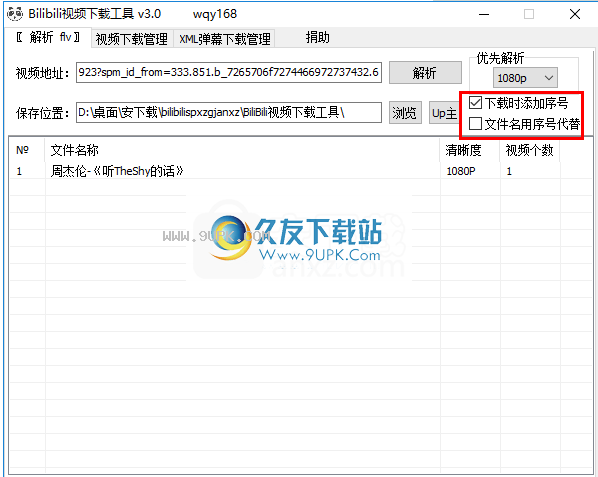
Task: Uncheck the 下载时添加序号 checkbox
Action: click(x=475, y=103)
